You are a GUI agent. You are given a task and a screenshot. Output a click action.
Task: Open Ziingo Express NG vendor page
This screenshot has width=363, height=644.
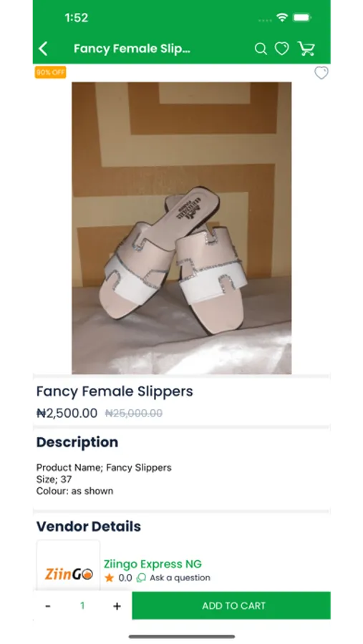[153, 564]
